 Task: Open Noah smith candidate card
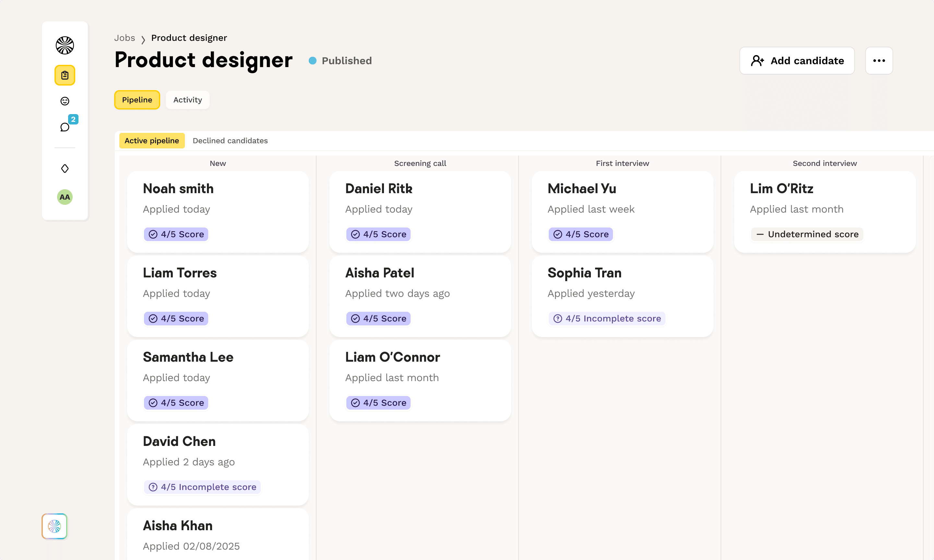218,211
